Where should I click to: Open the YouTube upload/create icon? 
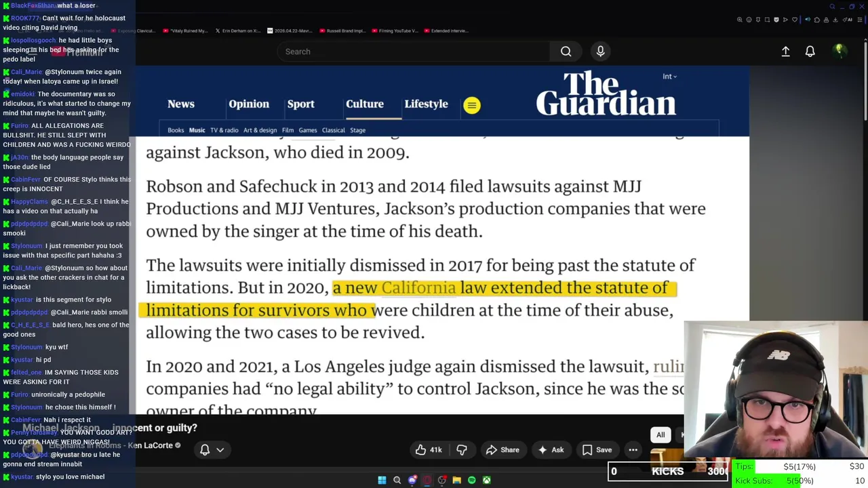pyautogui.click(x=785, y=52)
